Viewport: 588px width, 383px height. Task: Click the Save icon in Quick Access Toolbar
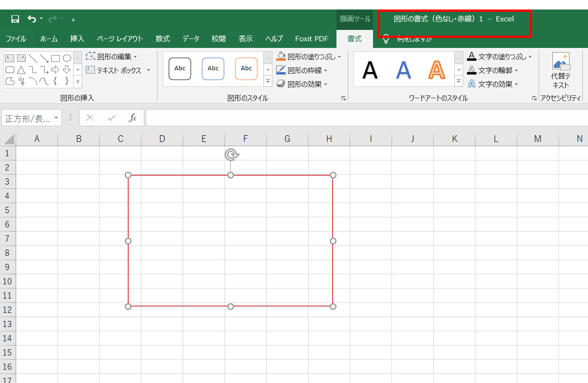click(14, 18)
